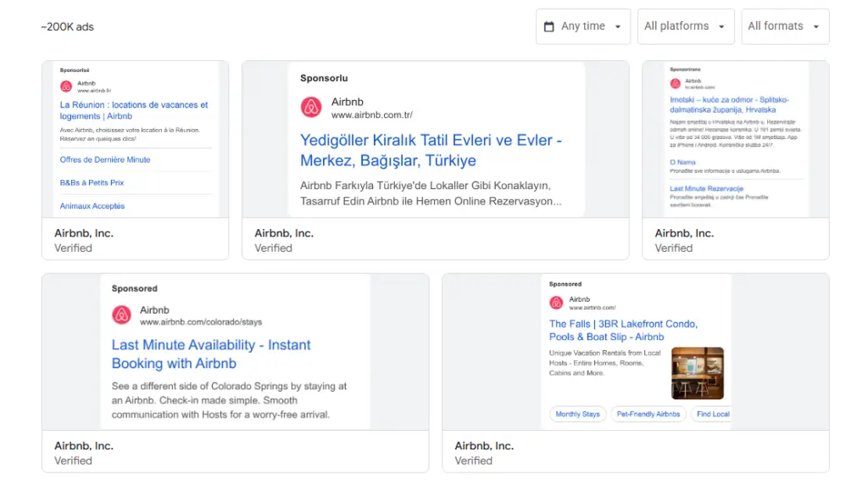This screenshot has height=480, width=868.
Task: Click Airbnb, Inc. under La Réunion ad
Action: [84, 233]
